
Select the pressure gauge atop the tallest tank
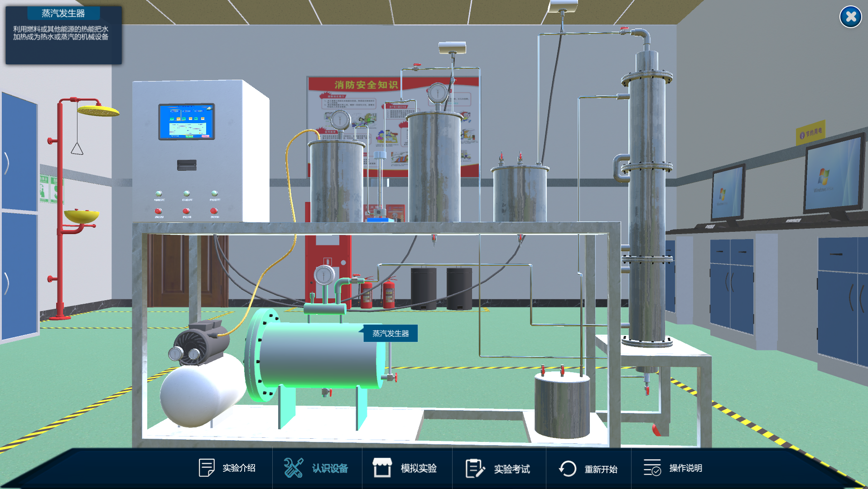(x=437, y=93)
